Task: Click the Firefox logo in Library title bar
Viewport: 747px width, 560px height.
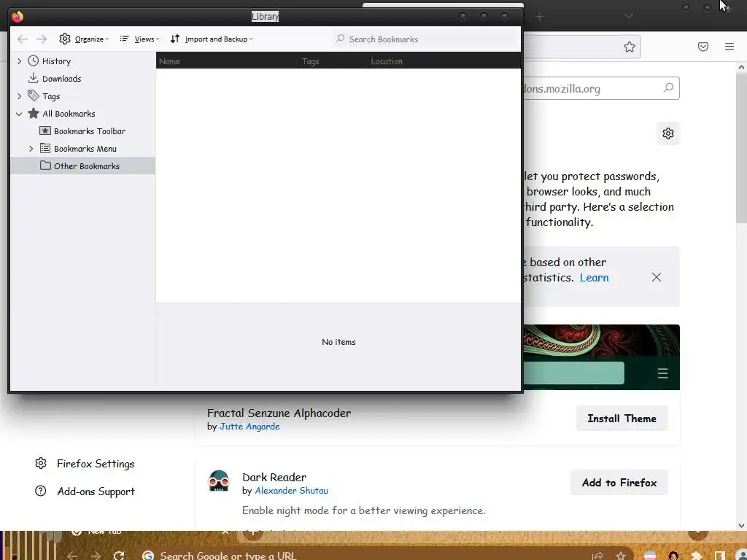Action: [x=18, y=17]
